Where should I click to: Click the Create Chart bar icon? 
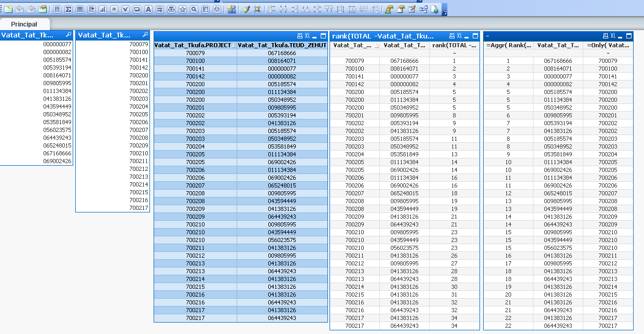click(103, 9)
